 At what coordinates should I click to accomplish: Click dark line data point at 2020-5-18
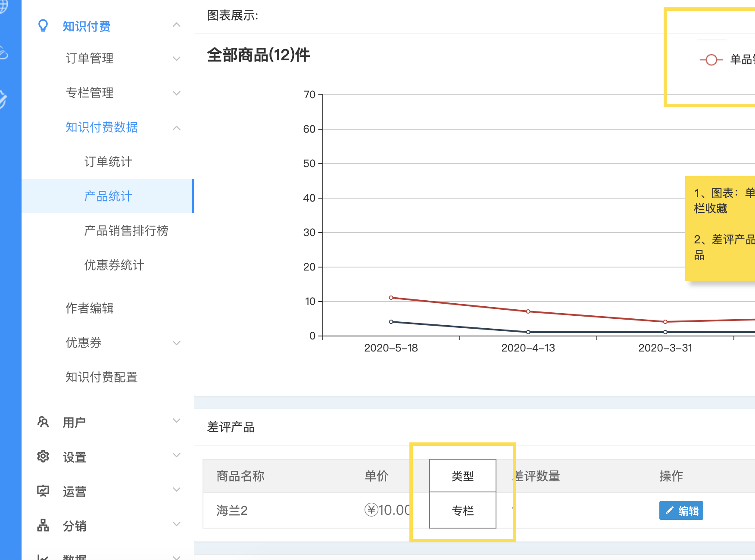tap(391, 322)
